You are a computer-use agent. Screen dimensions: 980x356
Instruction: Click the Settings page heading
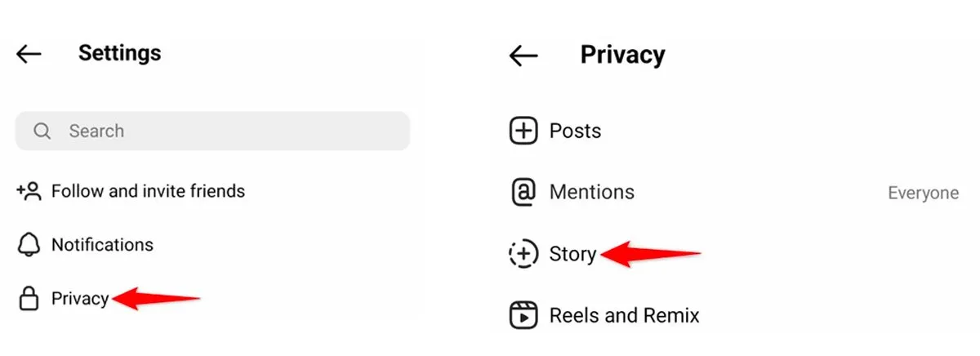tap(119, 54)
